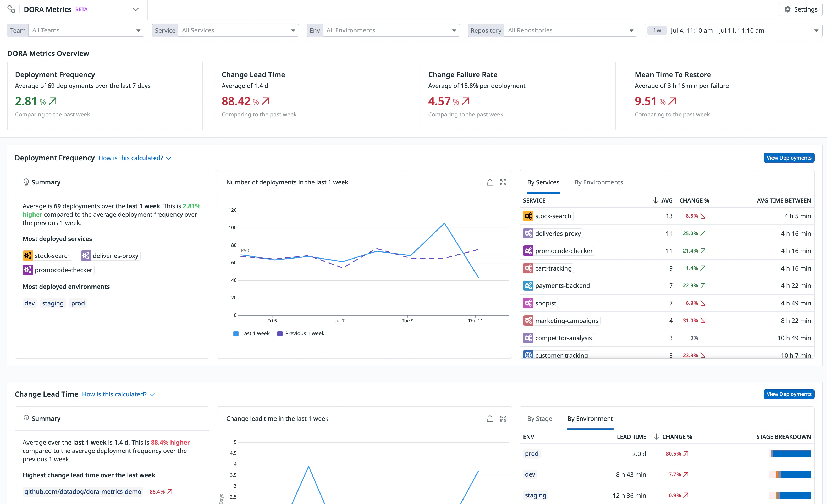
Task: Expand the deployments chart to fullscreen
Action: pos(503,182)
